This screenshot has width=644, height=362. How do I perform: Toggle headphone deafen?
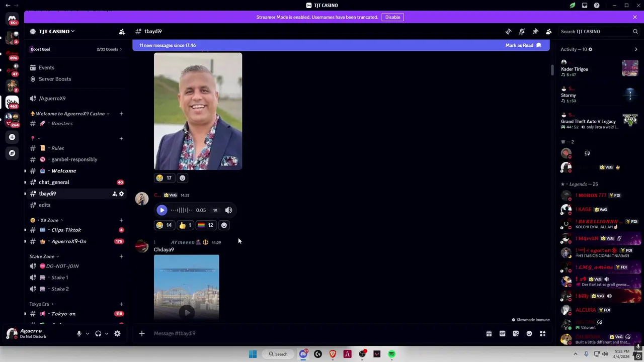coord(98,333)
